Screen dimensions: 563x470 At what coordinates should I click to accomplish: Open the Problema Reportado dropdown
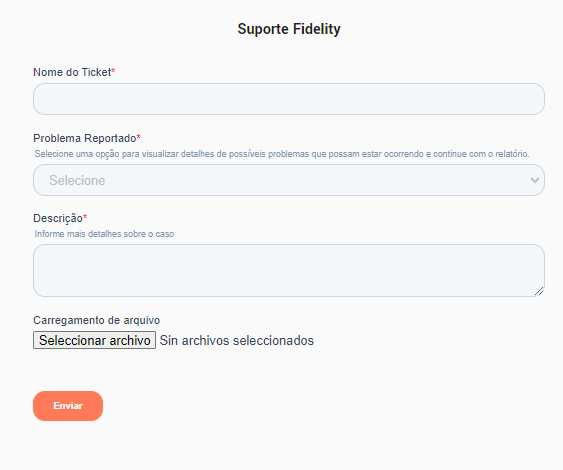point(289,180)
